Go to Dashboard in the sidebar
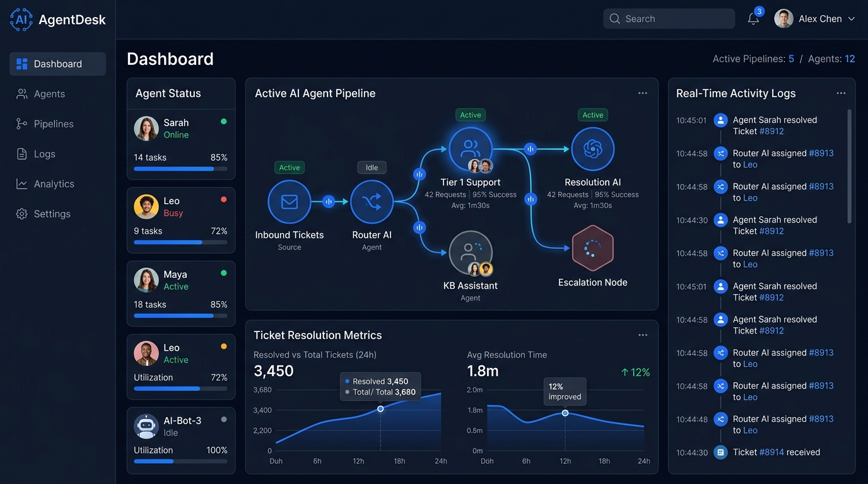868x484 pixels. [x=57, y=64]
